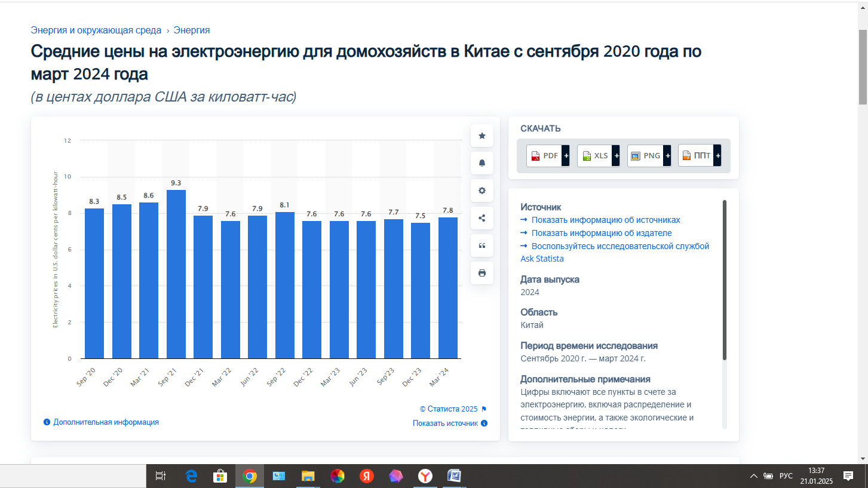The image size is (868, 488).
Task: Open 'Энергия и окружающая среда' breadcrumb
Action: (96, 30)
